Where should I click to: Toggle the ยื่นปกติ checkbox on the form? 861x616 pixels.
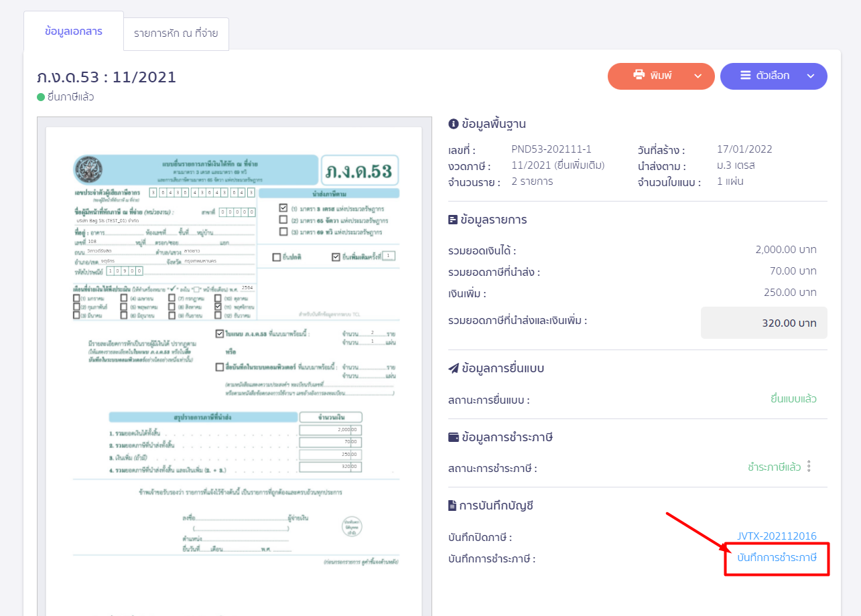coord(277,257)
